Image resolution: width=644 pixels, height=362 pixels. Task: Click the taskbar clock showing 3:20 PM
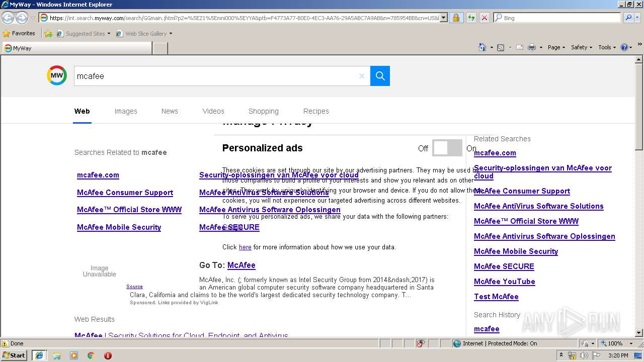pyautogui.click(x=618, y=355)
